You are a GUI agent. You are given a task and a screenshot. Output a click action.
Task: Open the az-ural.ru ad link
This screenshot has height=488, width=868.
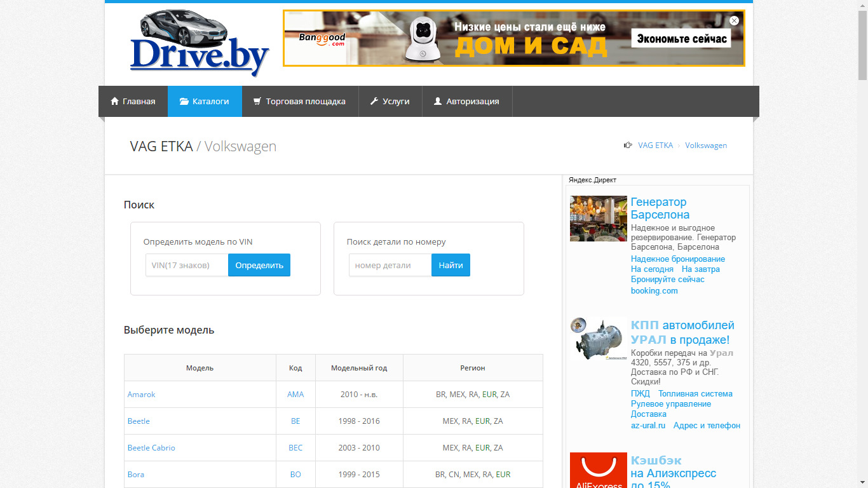[x=648, y=426]
